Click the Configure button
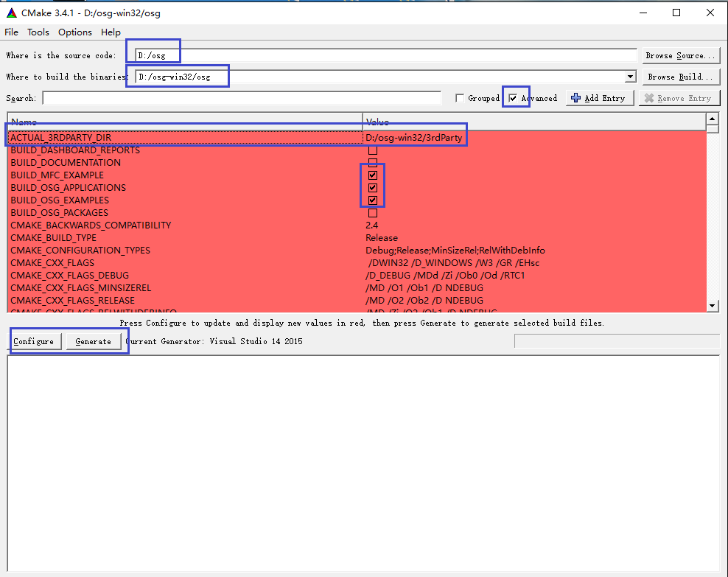The width and height of the screenshot is (728, 577). tap(33, 341)
